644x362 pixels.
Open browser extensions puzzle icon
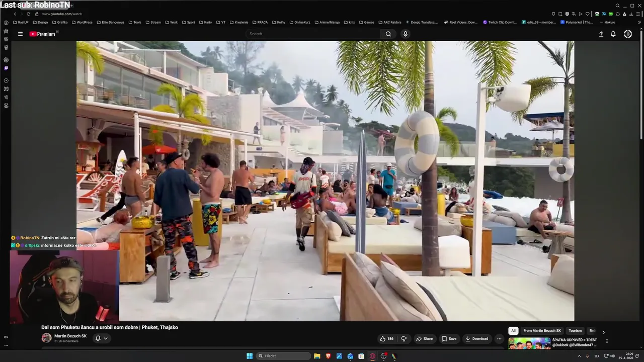617,14
